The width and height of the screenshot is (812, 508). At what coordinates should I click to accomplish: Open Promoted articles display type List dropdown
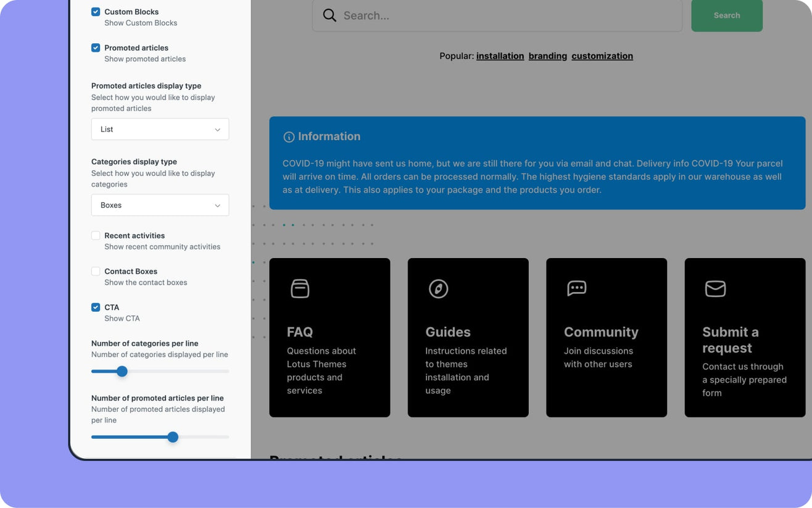coord(160,129)
